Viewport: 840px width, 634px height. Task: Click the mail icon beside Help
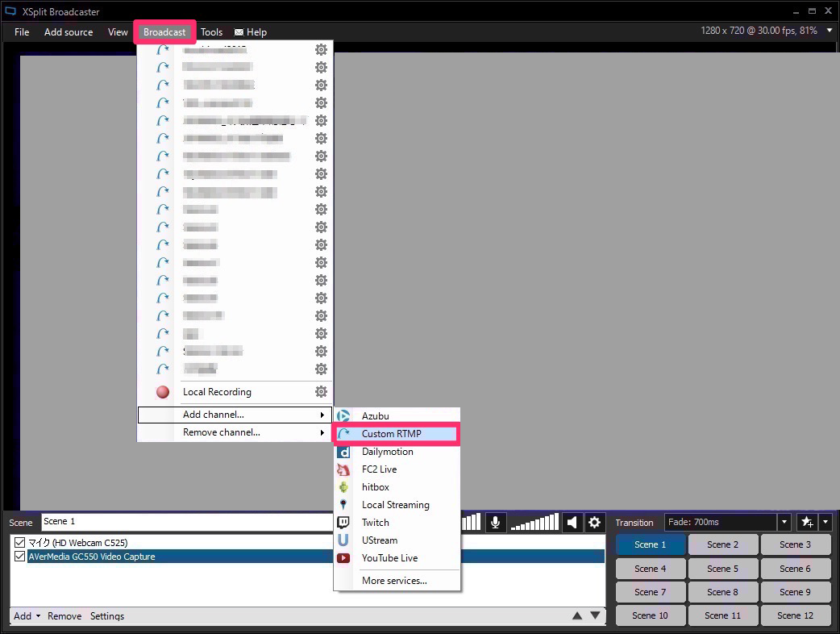pyautogui.click(x=239, y=32)
